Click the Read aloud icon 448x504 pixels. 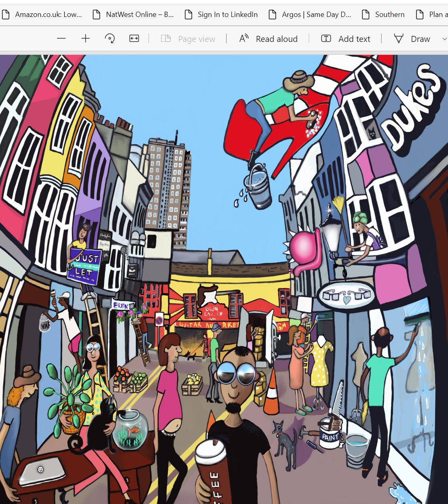pyautogui.click(x=244, y=39)
